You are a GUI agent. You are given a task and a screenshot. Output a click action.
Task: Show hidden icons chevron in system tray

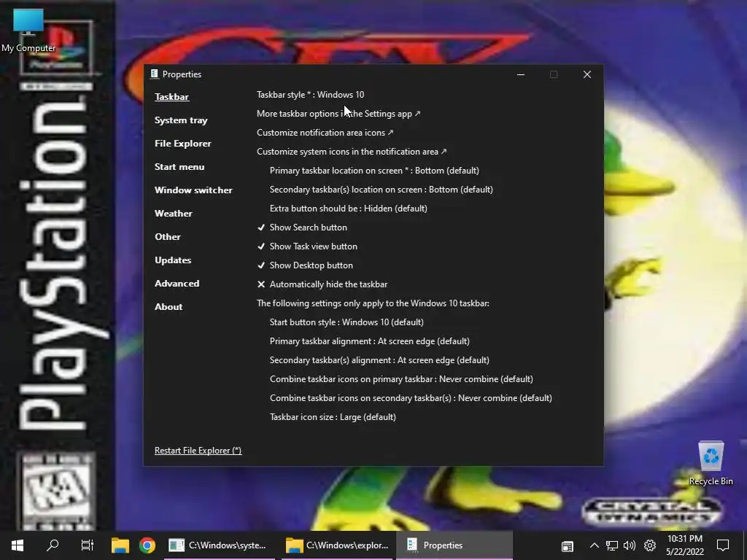pyautogui.click(x=594, y=545)
